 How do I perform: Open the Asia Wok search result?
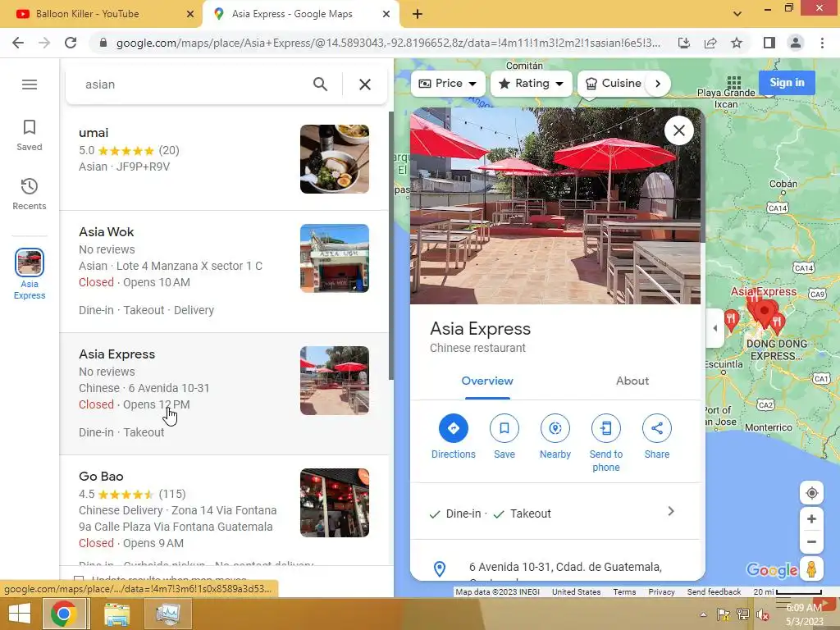(x=224, y=271)
